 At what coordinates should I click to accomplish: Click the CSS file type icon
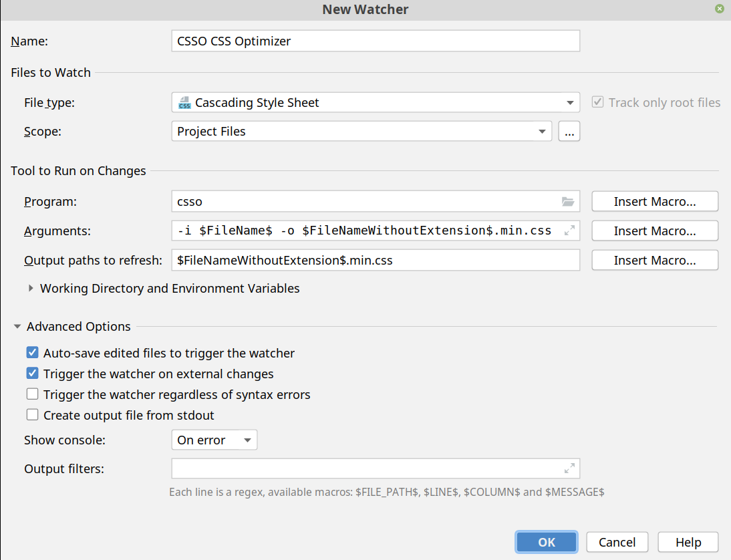tap(184, 103)
